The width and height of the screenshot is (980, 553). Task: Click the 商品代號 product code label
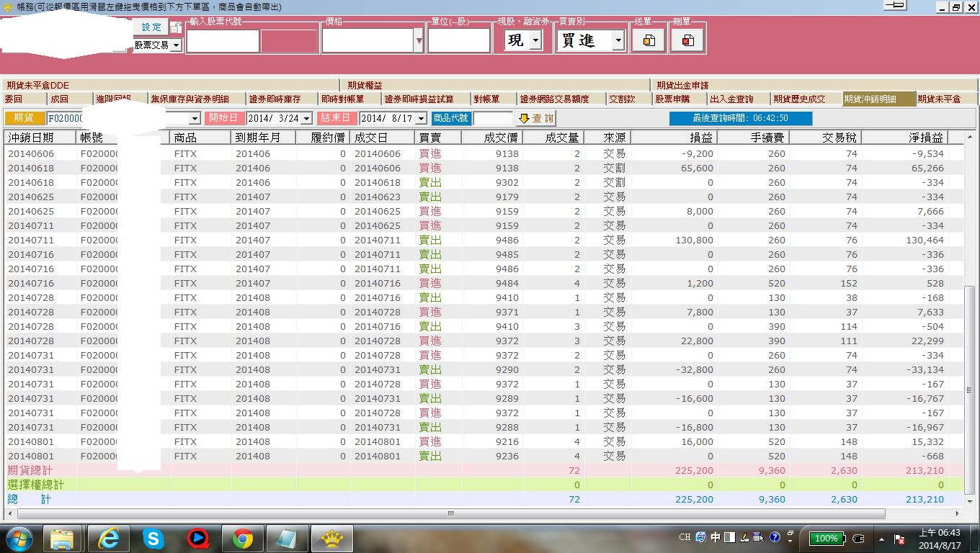[451, 118]
